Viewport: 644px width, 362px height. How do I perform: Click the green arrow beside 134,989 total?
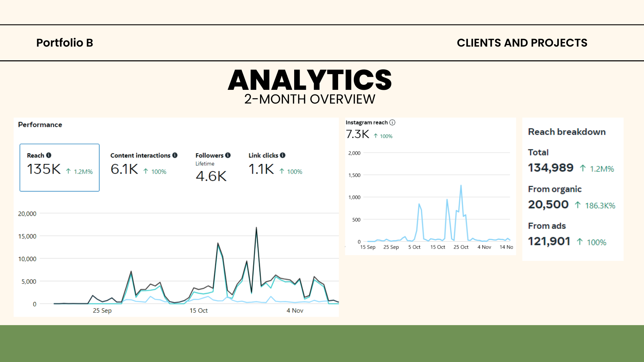pyautogui.click(x=583, y=168)
